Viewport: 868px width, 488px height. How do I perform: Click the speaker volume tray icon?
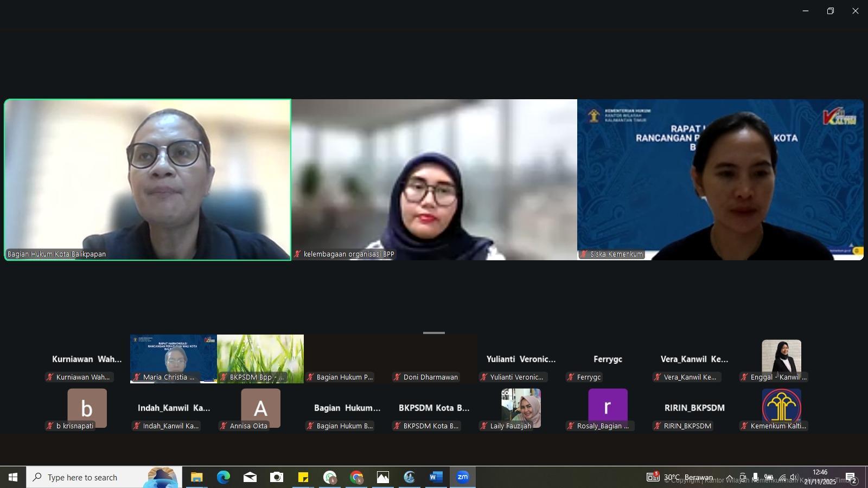click(794, 477)
